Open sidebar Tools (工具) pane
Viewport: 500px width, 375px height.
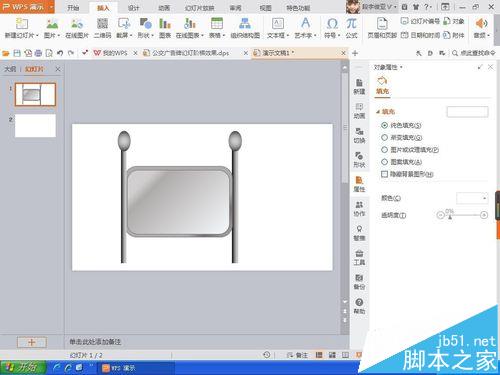(x=359, y=257)
